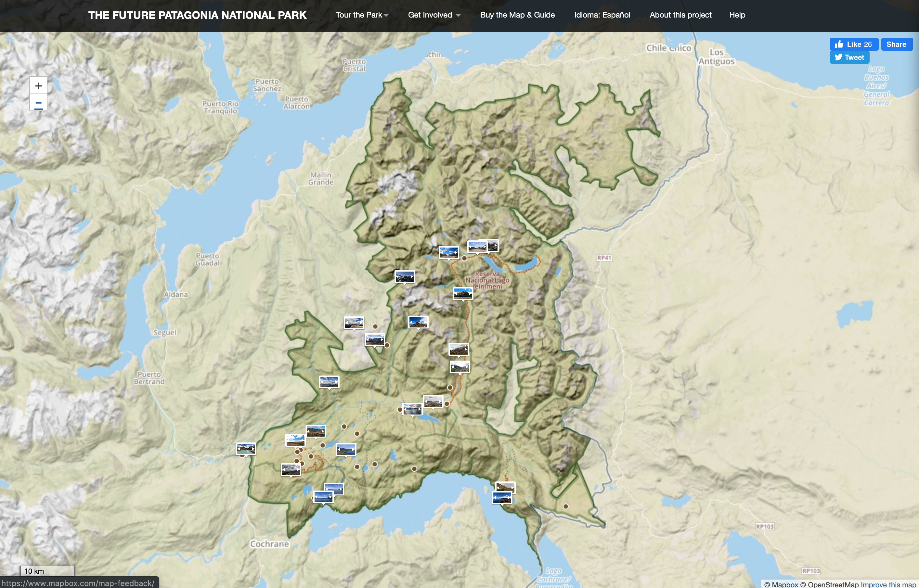Click the 10 km scale bar
Viewport: 919px width, 588px height.
[x=47, y=571]
